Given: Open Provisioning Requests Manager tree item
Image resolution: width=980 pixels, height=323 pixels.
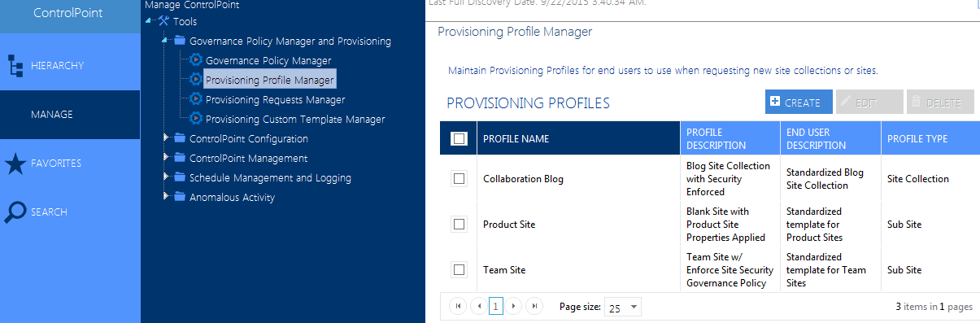Looking at the screenshot, I should 275,99.
